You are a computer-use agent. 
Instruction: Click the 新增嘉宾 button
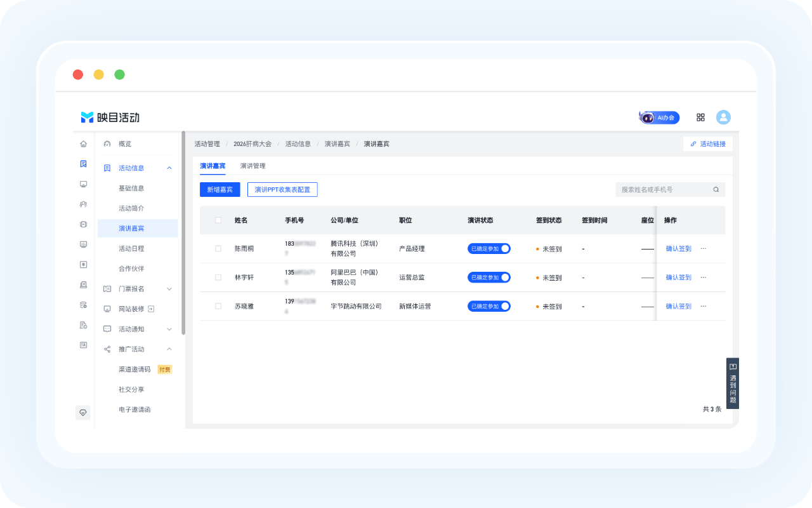coord(219,189)
